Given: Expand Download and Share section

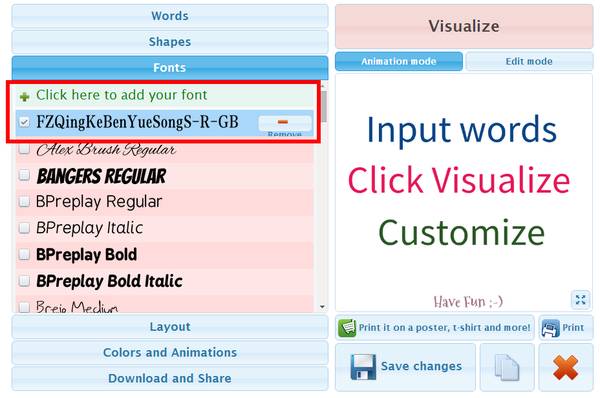Looking at the screenshot, I should coord(170,378).
